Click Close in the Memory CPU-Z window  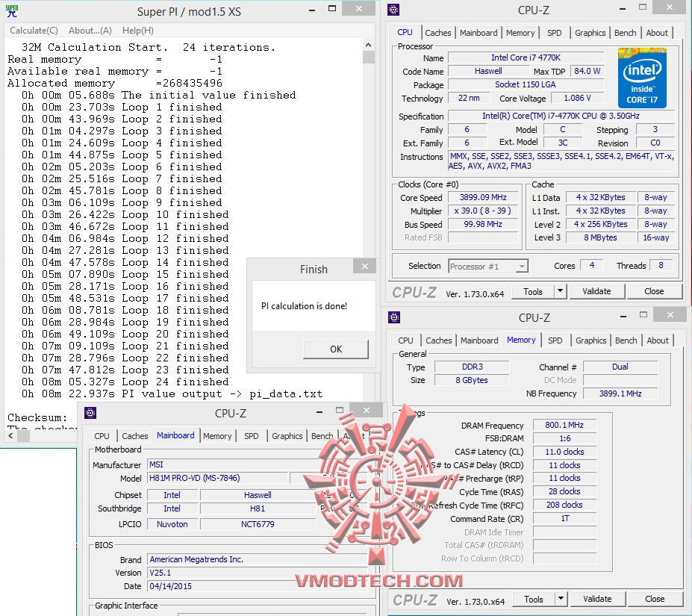[655, 598]
